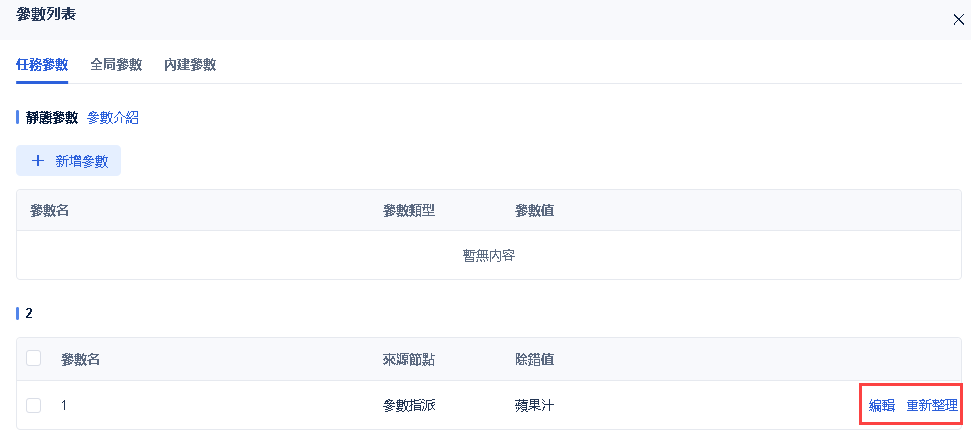Click the plus icon for adding parameter
Viewport: 971px width, 440px height.
click(x=38, y=161)
